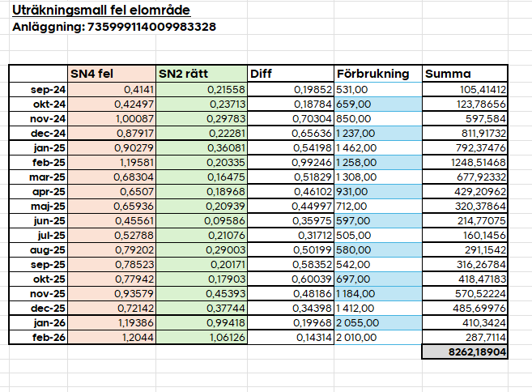
Task: Select the Anläggning number cell
Action: click(x=113, y=27)
